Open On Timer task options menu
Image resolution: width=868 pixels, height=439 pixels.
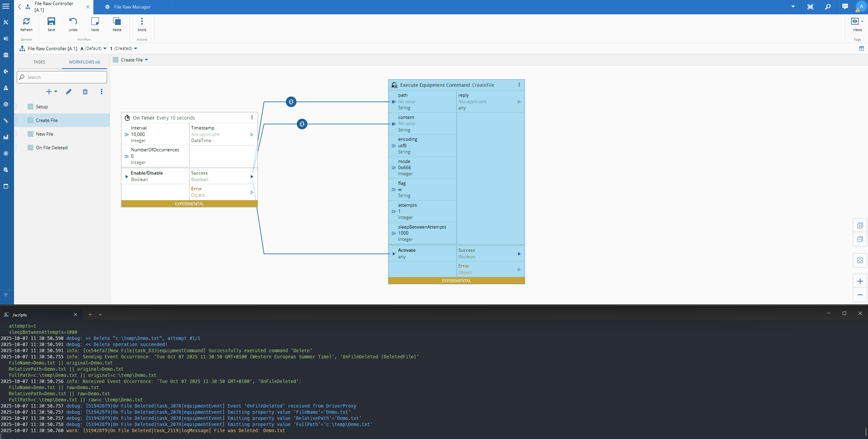252,118
